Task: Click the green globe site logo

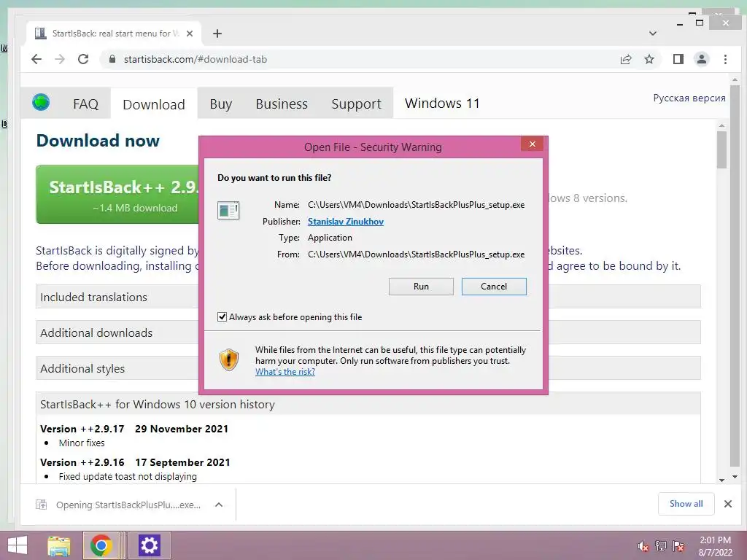Action: tap(41, 102)
